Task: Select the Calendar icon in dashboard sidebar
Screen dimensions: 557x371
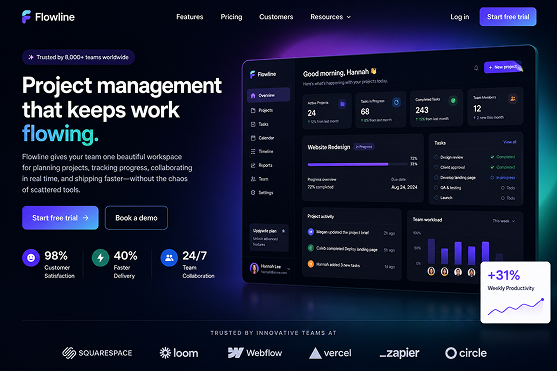Action: click(253, 138)
